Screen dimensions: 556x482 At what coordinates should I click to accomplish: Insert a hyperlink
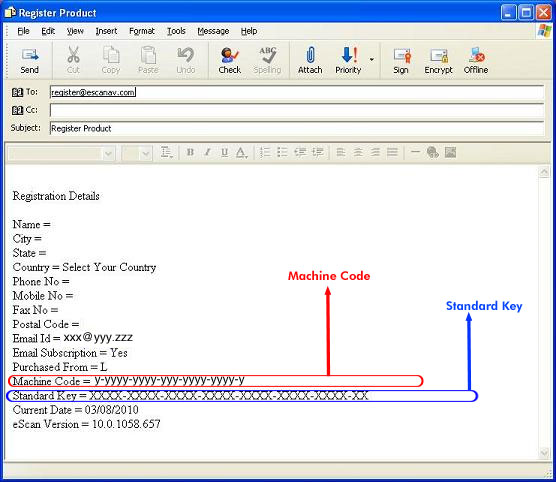click(433, 153)
